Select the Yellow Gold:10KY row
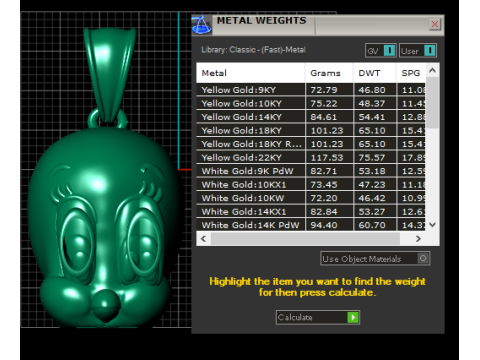The height and width of the screenshot is (360, 480). coord(311,104)
